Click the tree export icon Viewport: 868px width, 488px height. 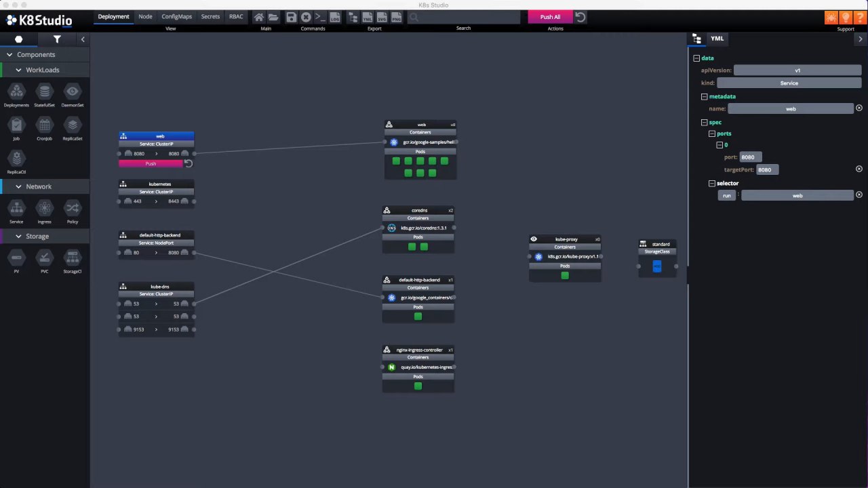point(353,17)
